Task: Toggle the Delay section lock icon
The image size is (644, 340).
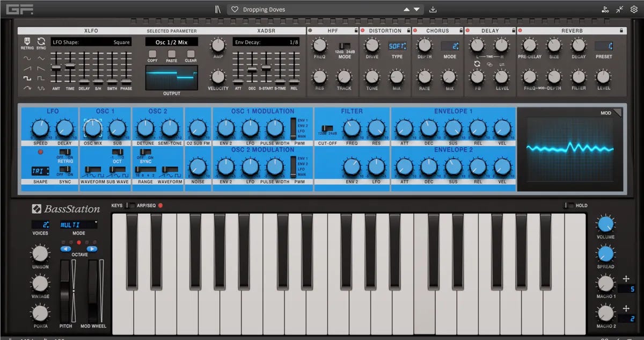Action: 513,31
